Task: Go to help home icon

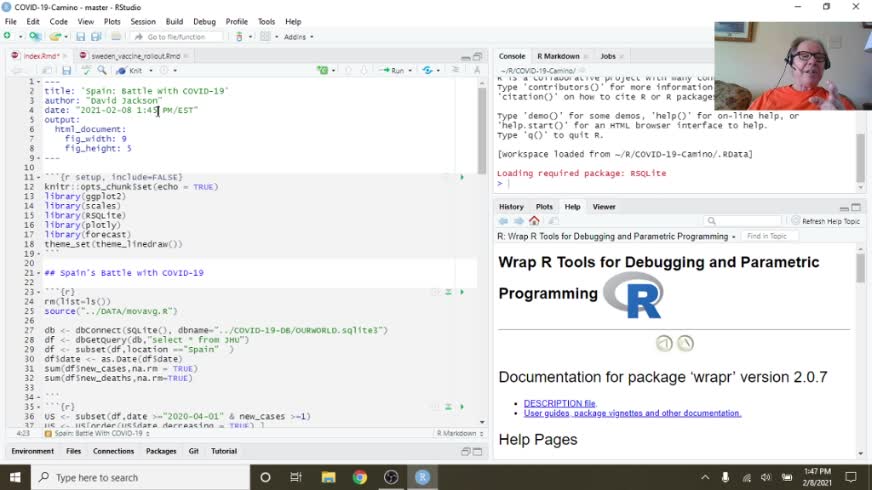Action: (x=534, y=221)
